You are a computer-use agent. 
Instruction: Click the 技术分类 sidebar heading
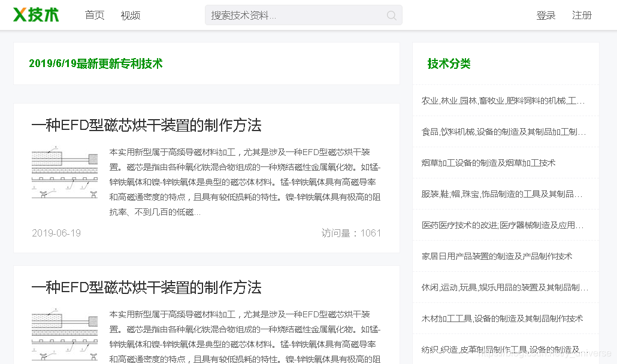[x=449, y=64]
